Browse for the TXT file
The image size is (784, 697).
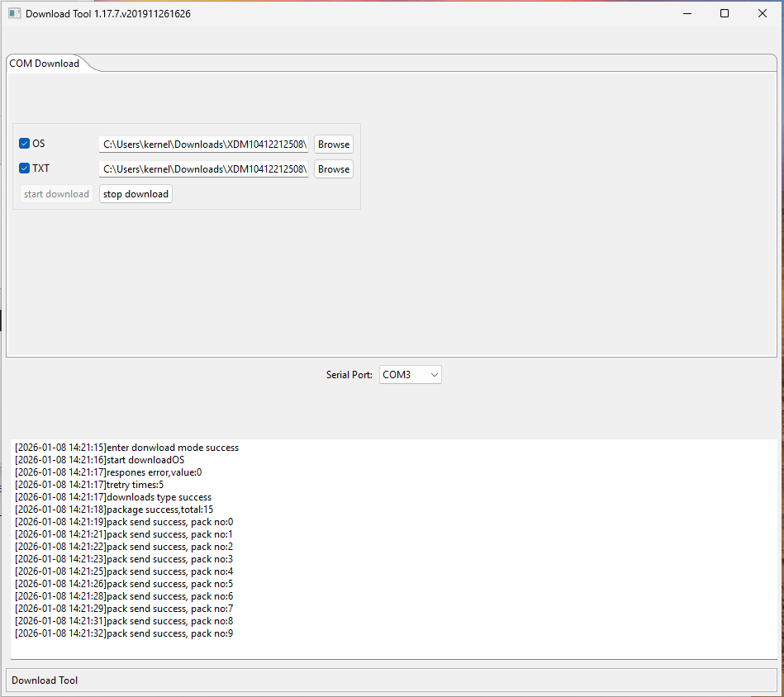click(334, 169)
